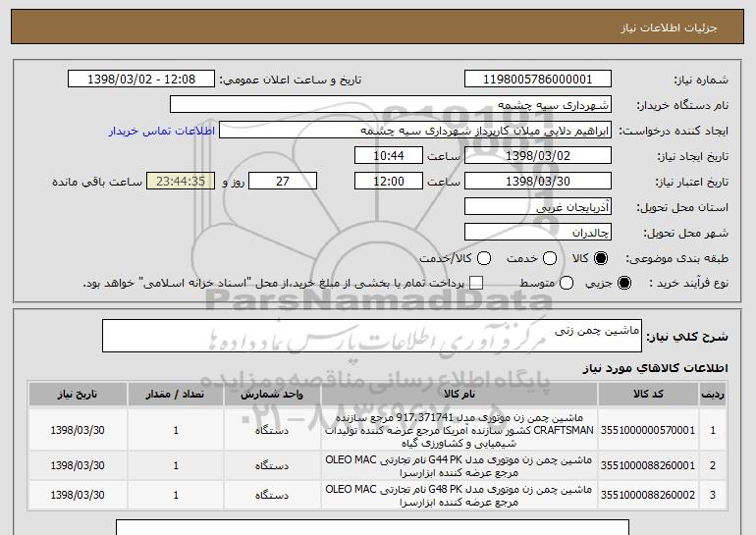Click product code 3551000000570001
756x535 pixels.
pyautogui.click(x=648, y=430)
